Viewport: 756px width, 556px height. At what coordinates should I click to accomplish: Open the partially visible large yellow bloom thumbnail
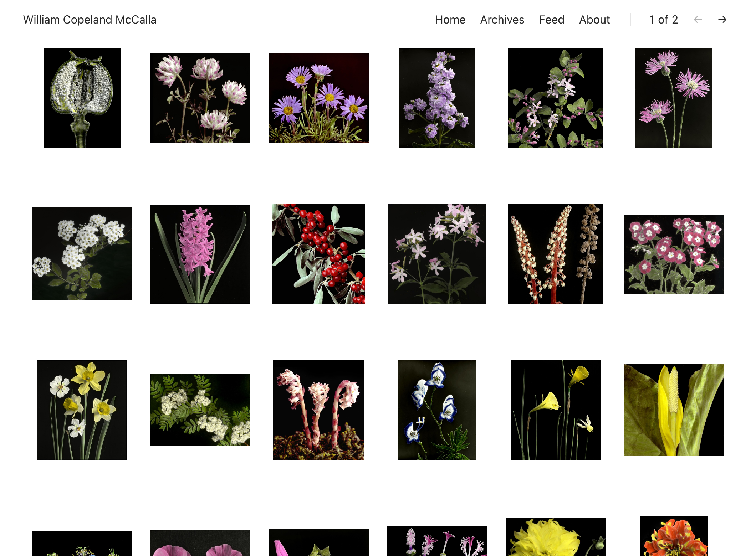pyautogui.click(x=556, y=537)
